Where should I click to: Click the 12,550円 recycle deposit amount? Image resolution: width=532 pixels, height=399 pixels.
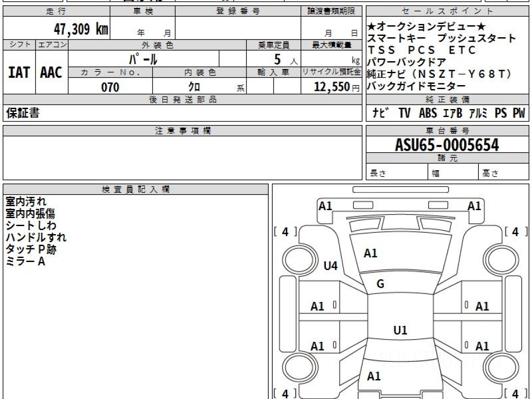coord(337,87)
